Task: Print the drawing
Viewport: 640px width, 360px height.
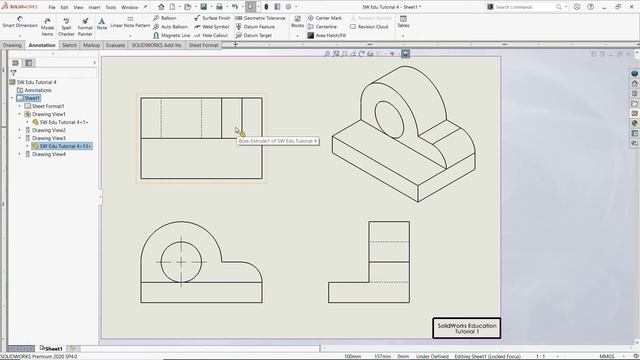Action: point(219,7)
